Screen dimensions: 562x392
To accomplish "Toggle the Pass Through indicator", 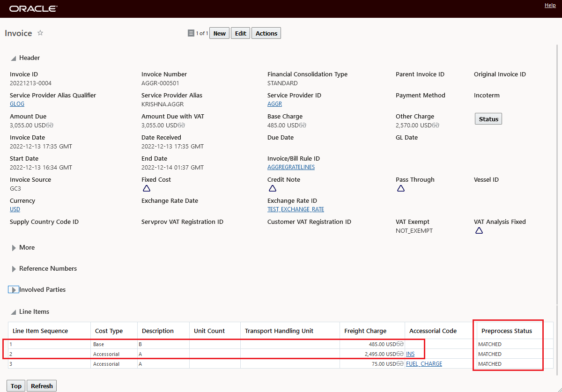I will tap(400, 188).
